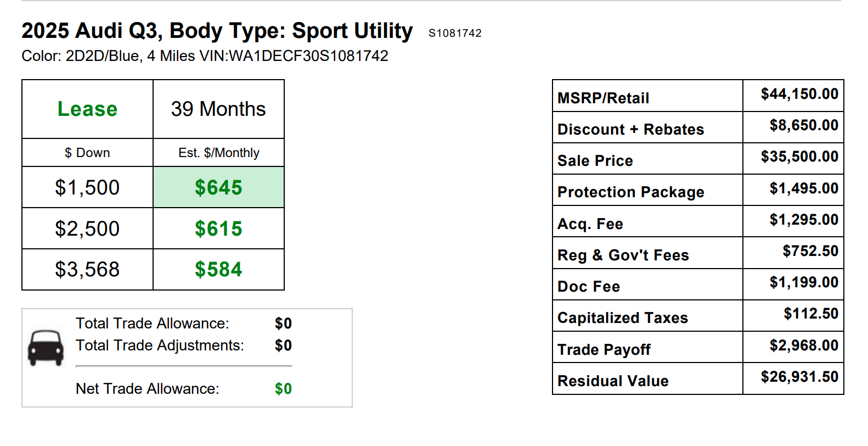Click the 'Protection Package' row label
The image size is (868, 446).
(630, 192)
